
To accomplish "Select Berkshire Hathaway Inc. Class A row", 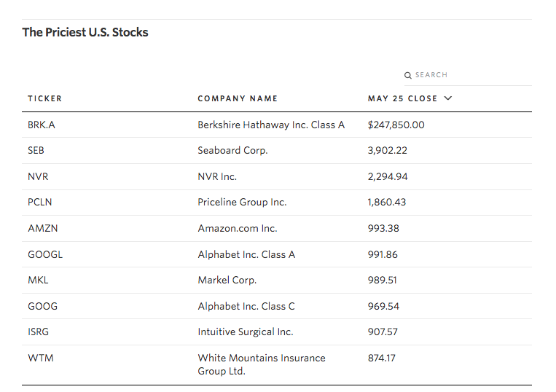I will (x=277, y=125).
